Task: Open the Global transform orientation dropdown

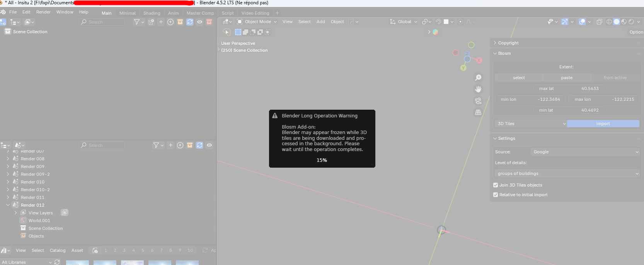Action: (x=404, y=22)
